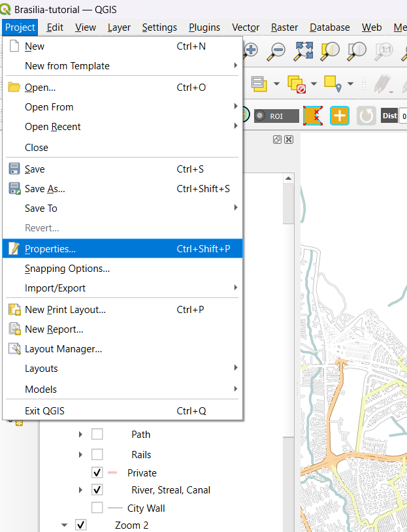Open the Models submenu
Screen dimensions: 407x532
(x=122, y=389)
